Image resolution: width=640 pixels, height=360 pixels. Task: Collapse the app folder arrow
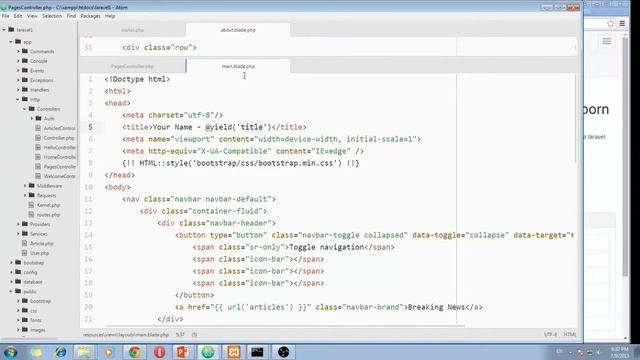coord(11,42)
